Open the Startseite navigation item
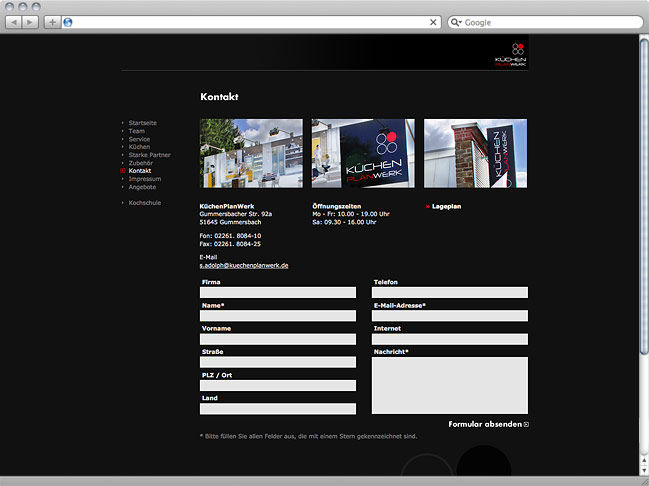This screenshot has width=649, height=486. (142, 123)
